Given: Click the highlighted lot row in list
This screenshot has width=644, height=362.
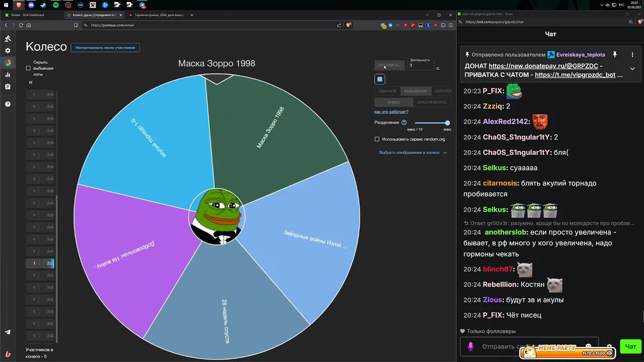Looking at the screenshot, I should click(x=40, y=263).
